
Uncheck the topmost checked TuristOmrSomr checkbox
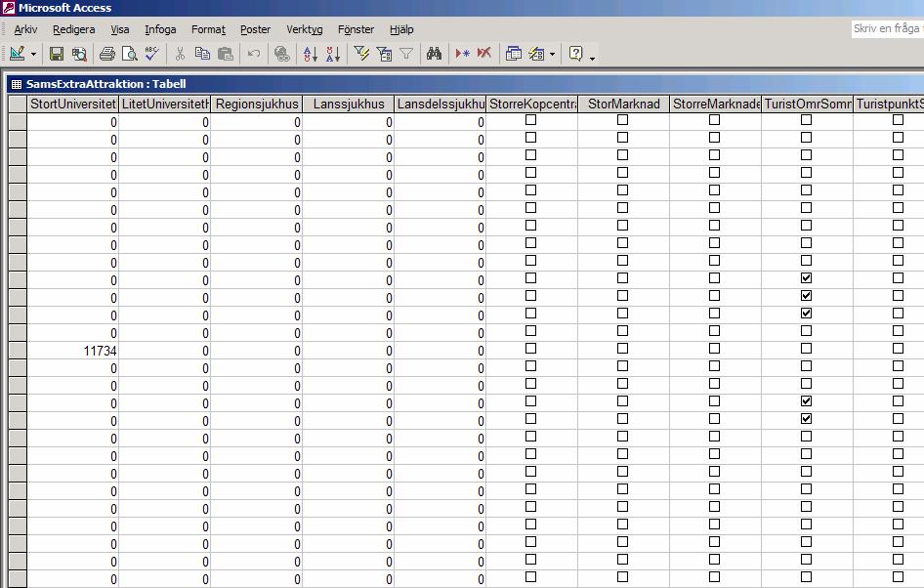pos(807,278)
